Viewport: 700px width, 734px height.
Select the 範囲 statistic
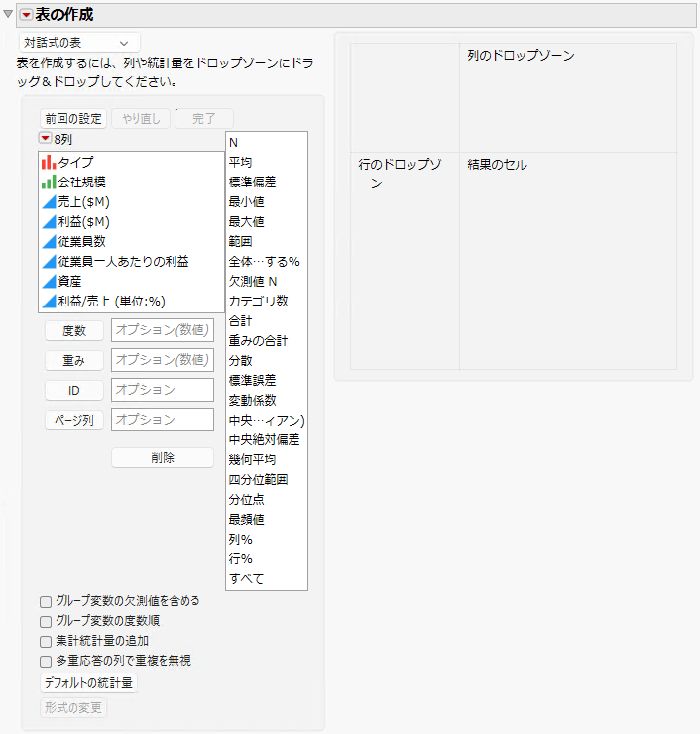point(241,242)
